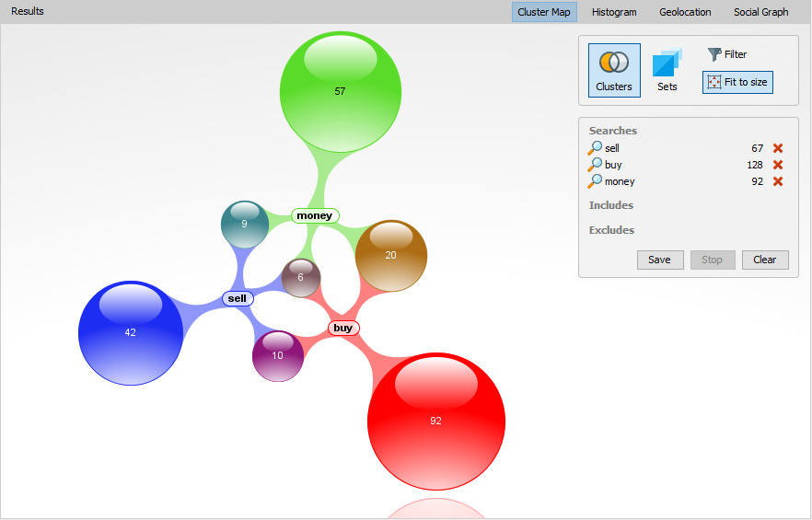Select the Cluster Map tab
Viewport: 812px width, 520px height.
click(544, 12)
